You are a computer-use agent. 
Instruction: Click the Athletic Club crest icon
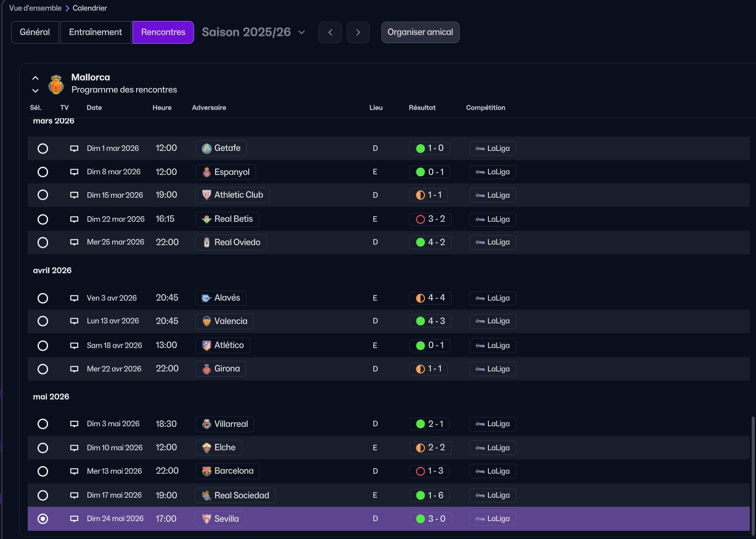tap(206, 195)
